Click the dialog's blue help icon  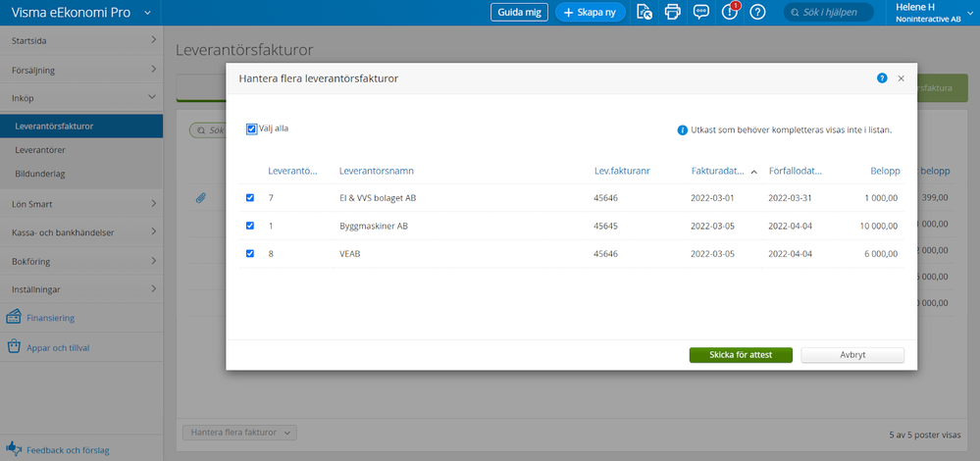click(882, 77)
